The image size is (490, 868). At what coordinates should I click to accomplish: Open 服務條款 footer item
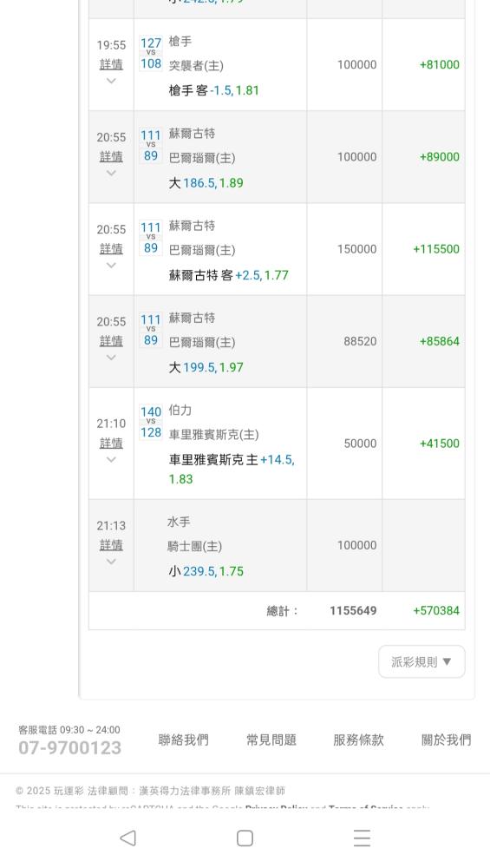coord(358,740)
